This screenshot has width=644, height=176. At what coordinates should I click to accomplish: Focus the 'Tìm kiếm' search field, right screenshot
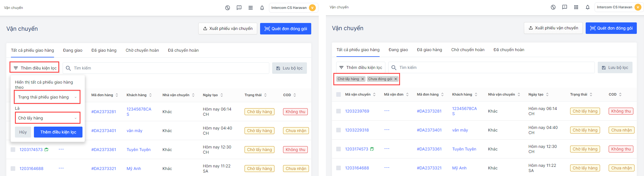tap(491, 67)
